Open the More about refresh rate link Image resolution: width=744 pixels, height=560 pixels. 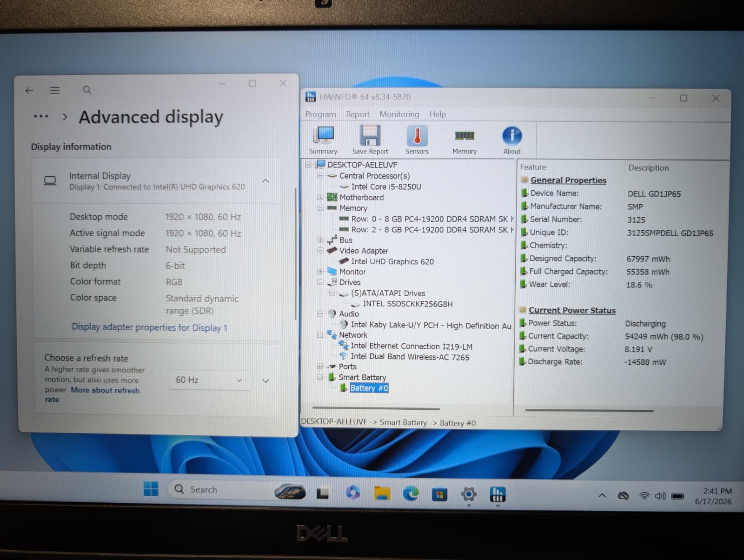tap(92, 394)
